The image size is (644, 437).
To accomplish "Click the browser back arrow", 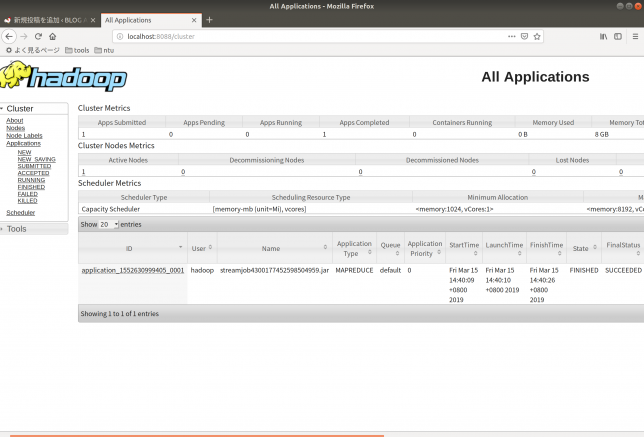I will coord(10,36).
